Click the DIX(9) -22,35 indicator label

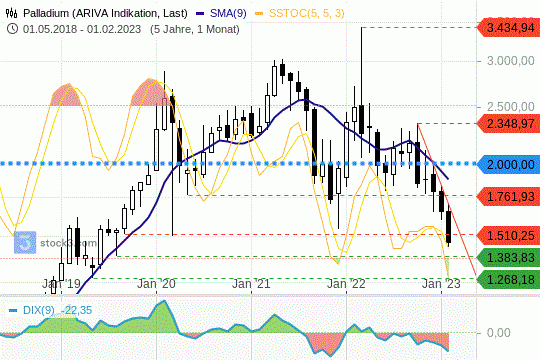tap(58, 310)
